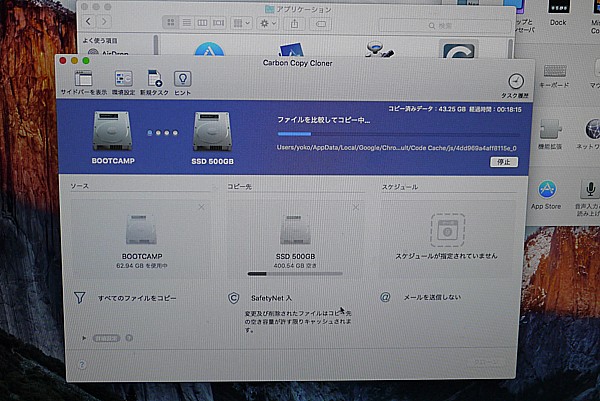Image resolution: width=600 pixels, height=401 pixels.
Task: Click the copy progress bar
Action: [398, 134]
